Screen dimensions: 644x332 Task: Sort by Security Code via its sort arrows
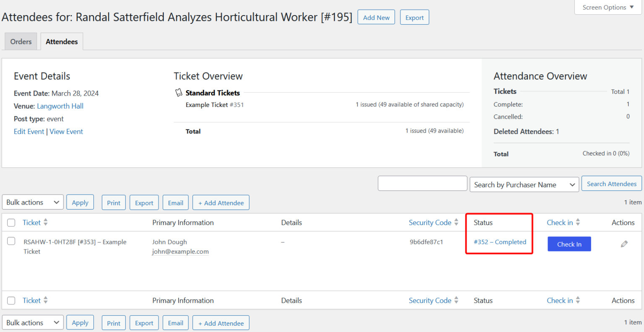pyautogui.click(x=455, y=222)
